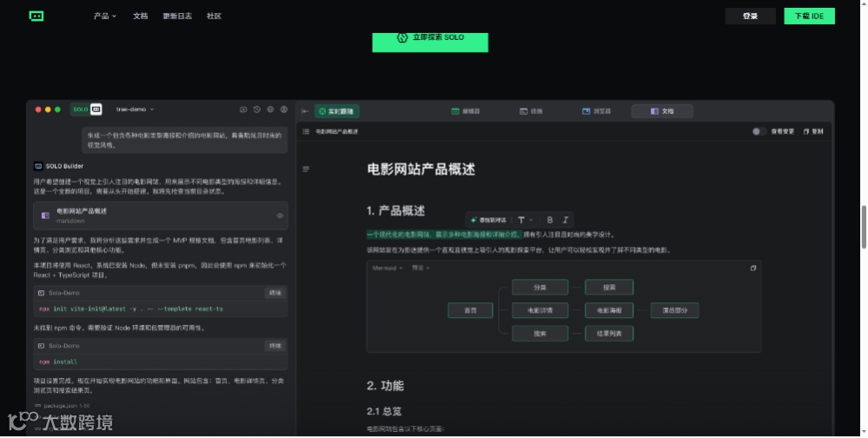
Task: Toggle the SOLO mode switch in demo window
Action: pos(86,109)
